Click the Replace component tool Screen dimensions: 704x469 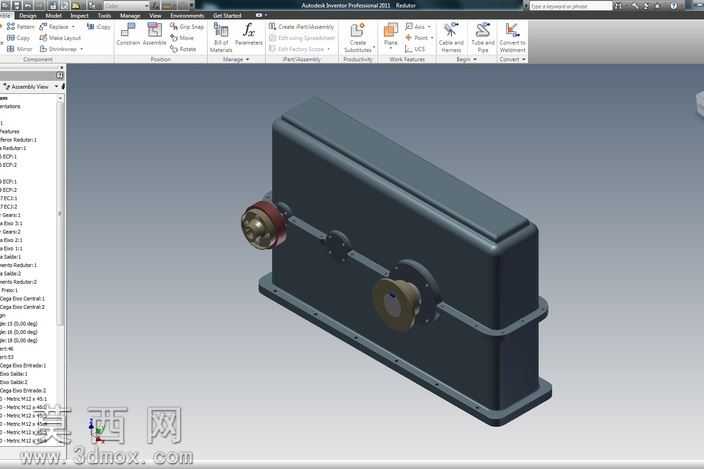click(54, 27)
